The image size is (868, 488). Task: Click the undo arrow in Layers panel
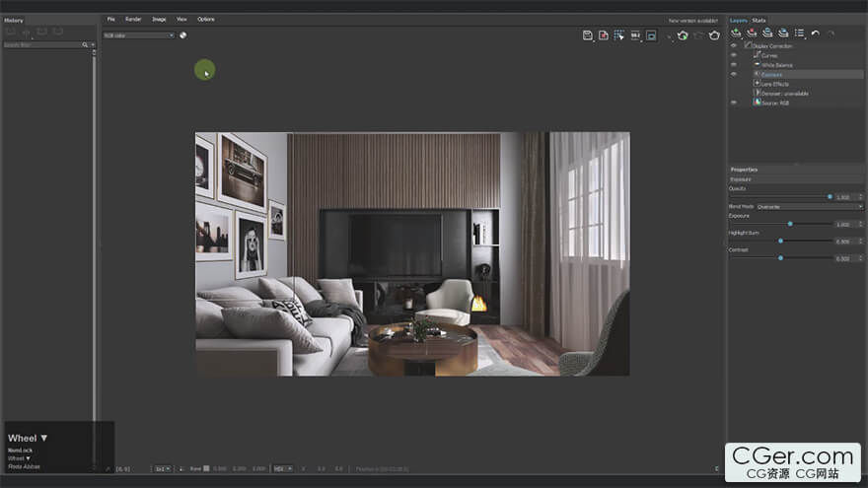click(815, 33)
